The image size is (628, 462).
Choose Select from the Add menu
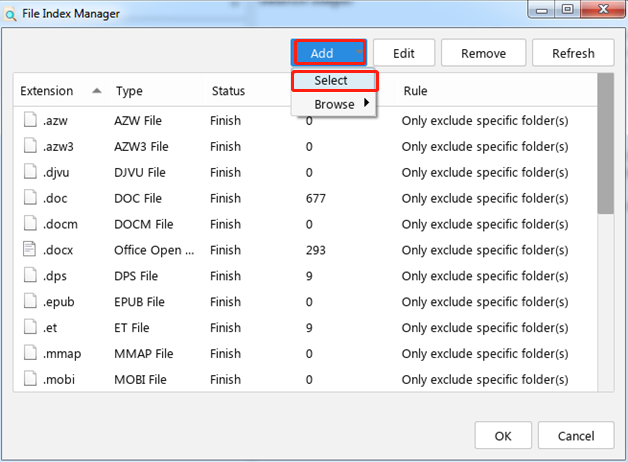coord(334,80)
